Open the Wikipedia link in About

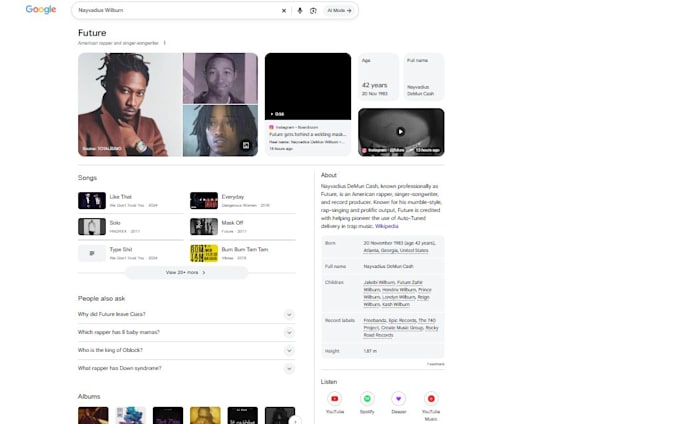(386, 226)
